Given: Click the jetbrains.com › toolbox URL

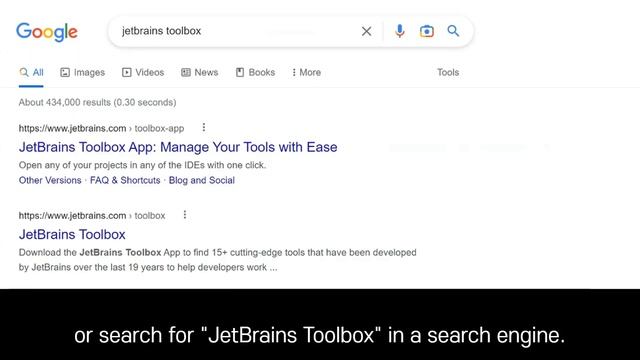Looking at the screenshot, I should click(92, 216).
